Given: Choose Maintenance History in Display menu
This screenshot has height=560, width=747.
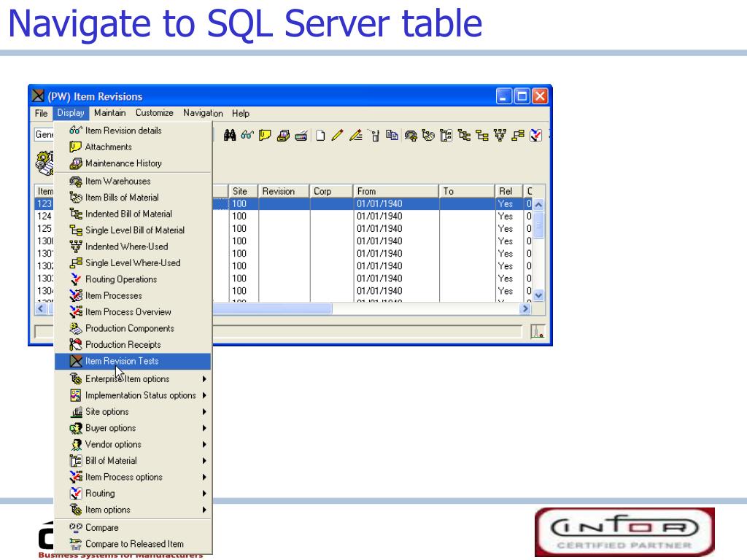Looking at the screenshot, I should (133, 163).
